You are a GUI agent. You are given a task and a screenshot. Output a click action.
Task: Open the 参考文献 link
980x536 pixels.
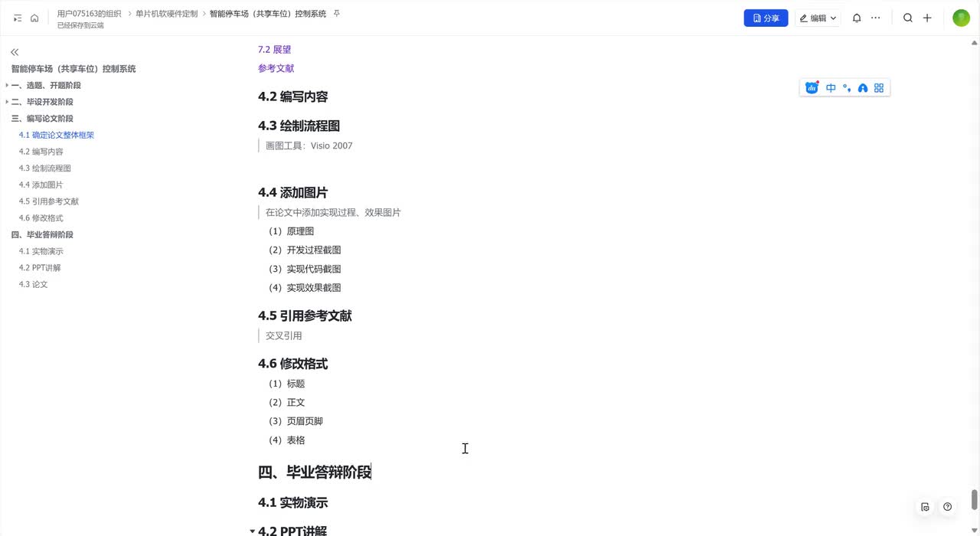[x=276, y=69]
